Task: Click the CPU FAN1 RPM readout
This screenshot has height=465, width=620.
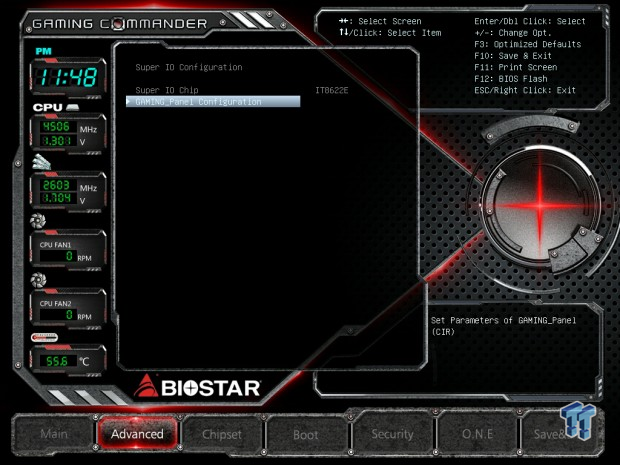Action: (58, 256)
